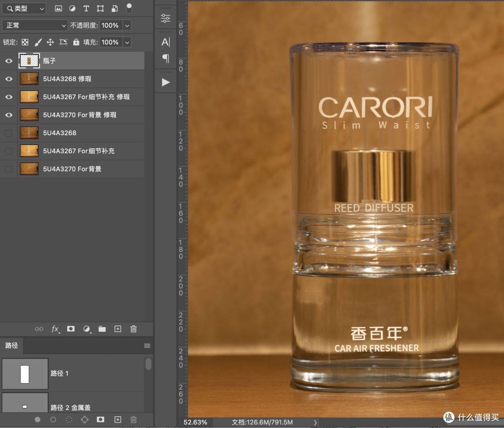This screenshot has width=504, height=428.
Task: Add a layer style (fx)
Action: (x=55, y=329)
